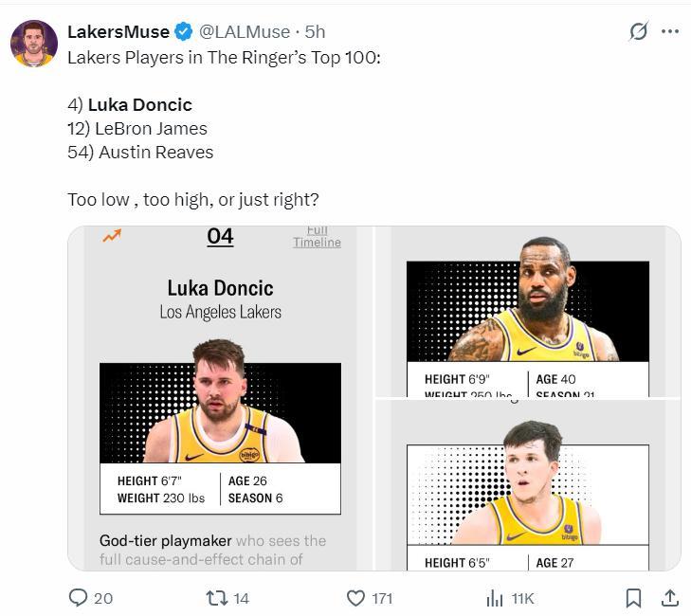
Task: Click the share upload icon
Action: tap(669, 598)
